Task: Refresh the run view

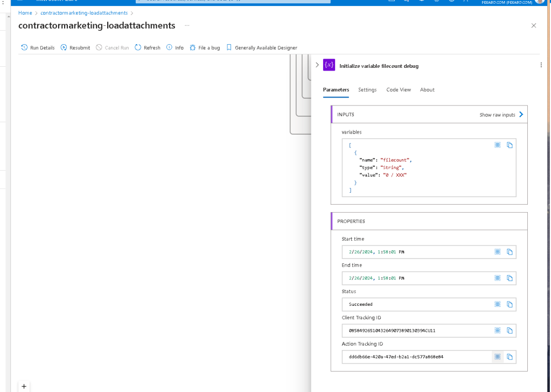Action: [x=148, y=47]
